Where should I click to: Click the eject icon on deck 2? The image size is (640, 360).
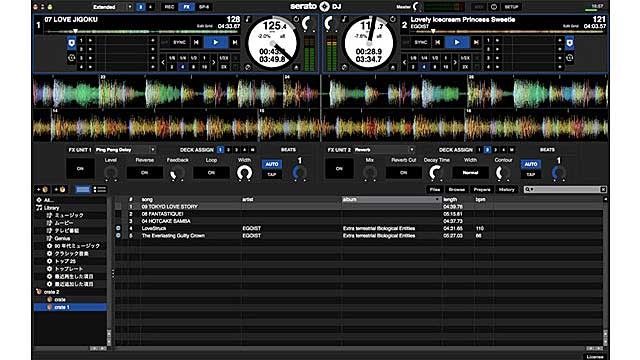coord(393,67)
